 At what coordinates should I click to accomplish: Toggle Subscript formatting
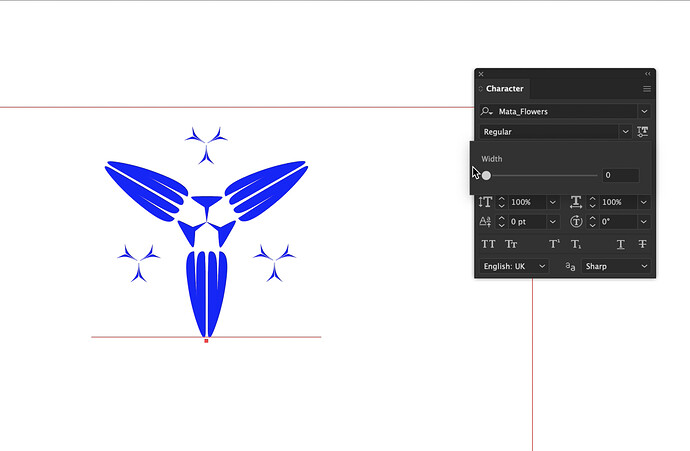click(576, 244)
